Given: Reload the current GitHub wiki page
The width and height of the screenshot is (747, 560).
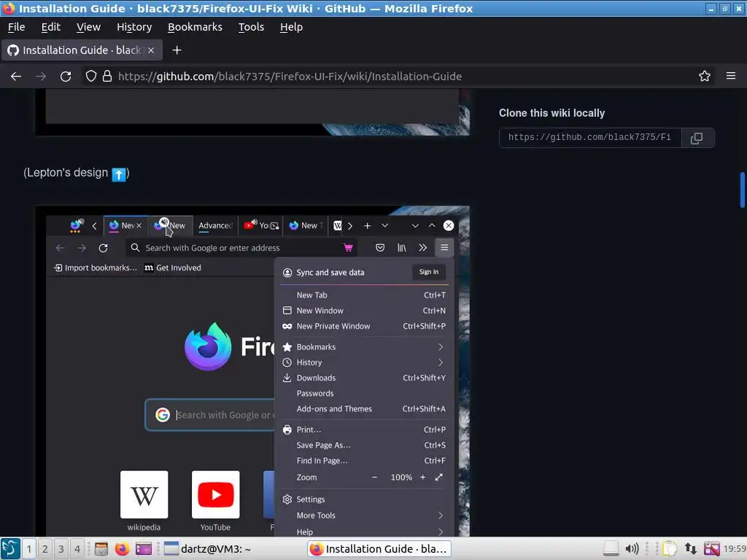Looking at the screenshot, I should pos(66,76).
